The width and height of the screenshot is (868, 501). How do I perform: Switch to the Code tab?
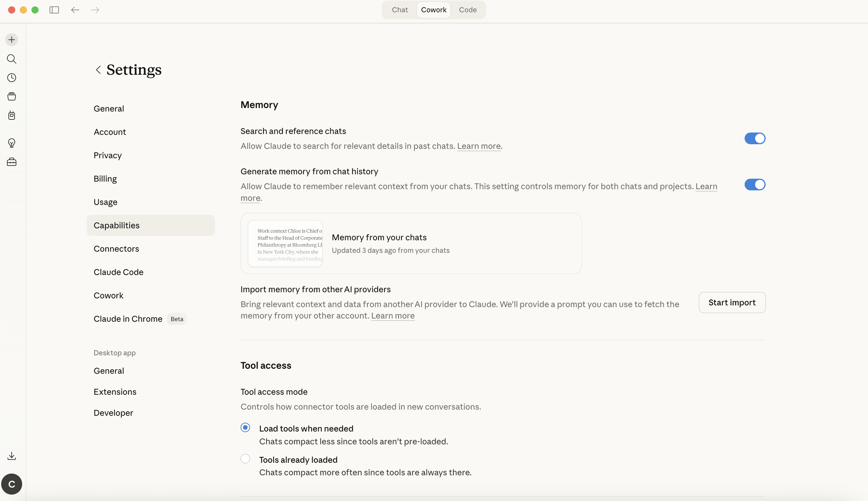point(468,10)
